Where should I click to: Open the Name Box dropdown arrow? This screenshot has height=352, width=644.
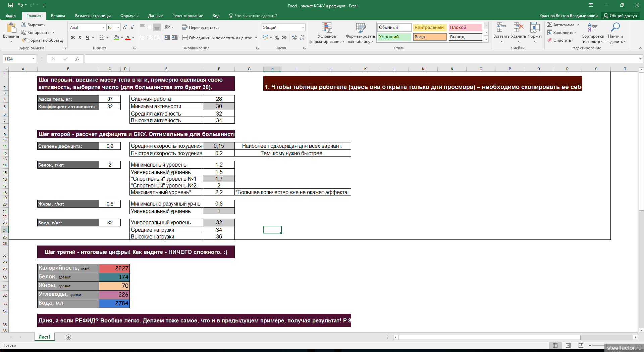click(x=33, y=59)
